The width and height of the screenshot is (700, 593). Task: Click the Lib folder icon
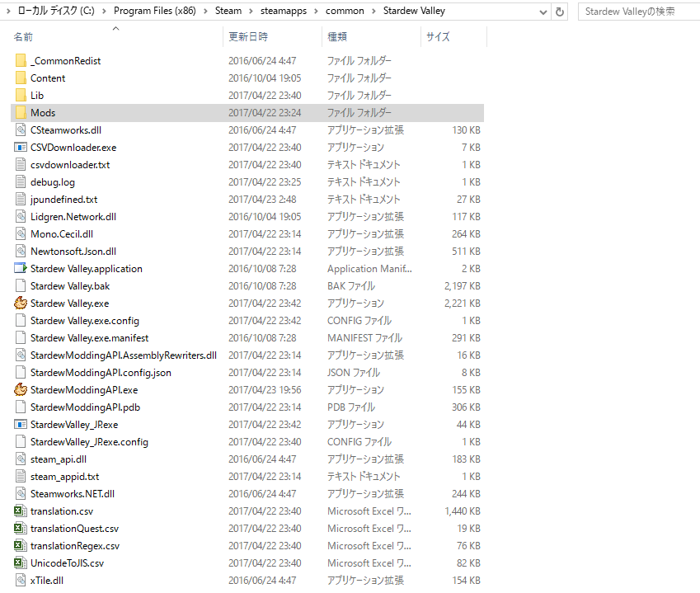coord(21,96)
